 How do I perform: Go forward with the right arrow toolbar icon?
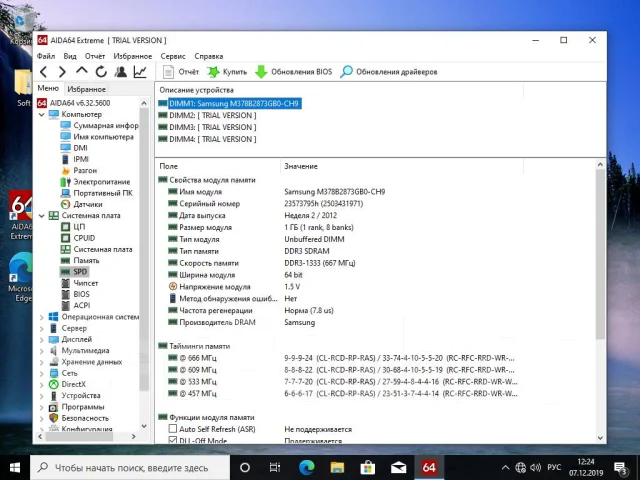pos(62,72)
